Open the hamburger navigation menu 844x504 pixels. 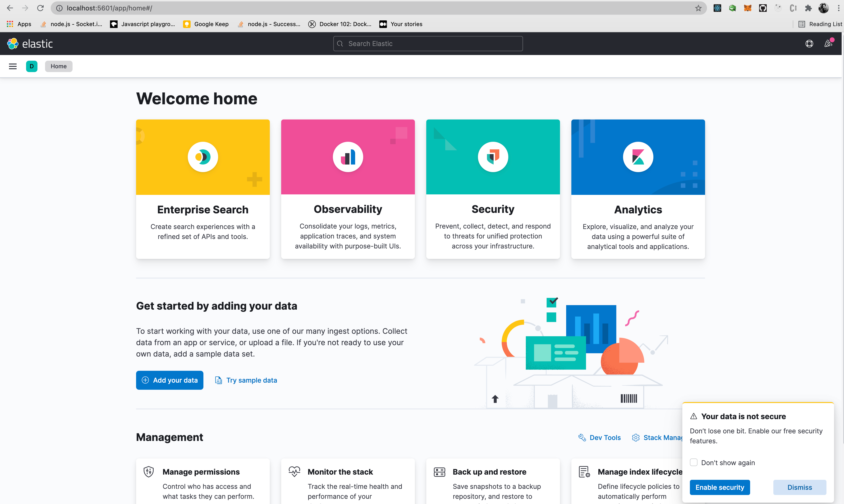13,66
